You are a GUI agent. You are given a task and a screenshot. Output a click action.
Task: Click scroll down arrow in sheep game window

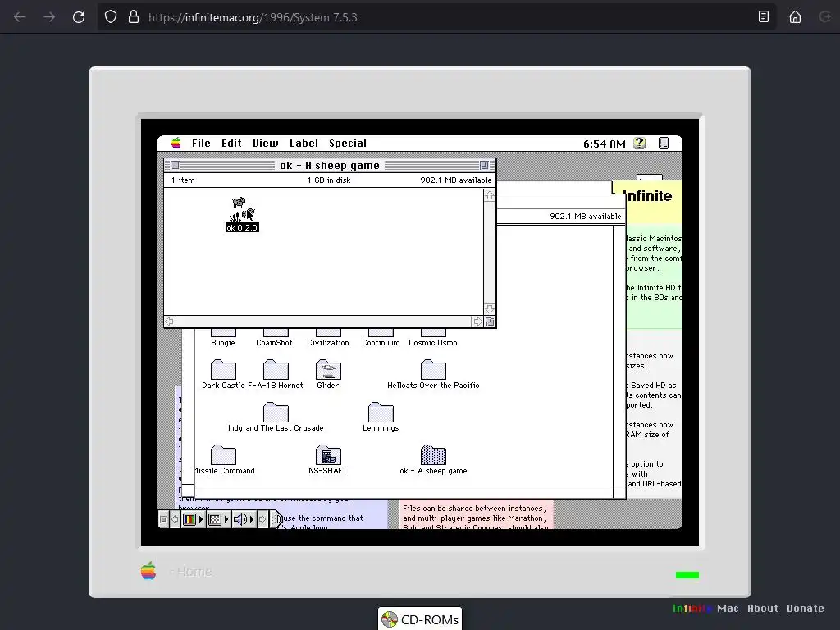(490, 309)
